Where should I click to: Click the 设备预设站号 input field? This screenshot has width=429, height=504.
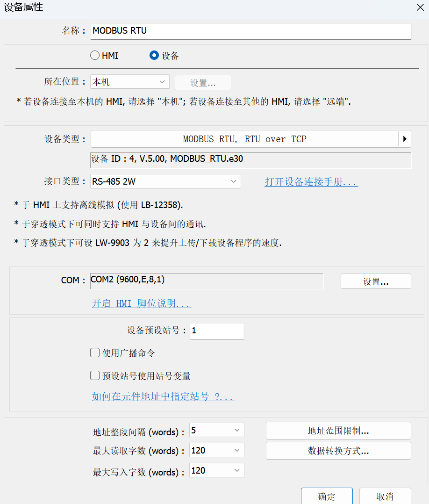pyautogui.click(x=216, y=331)
